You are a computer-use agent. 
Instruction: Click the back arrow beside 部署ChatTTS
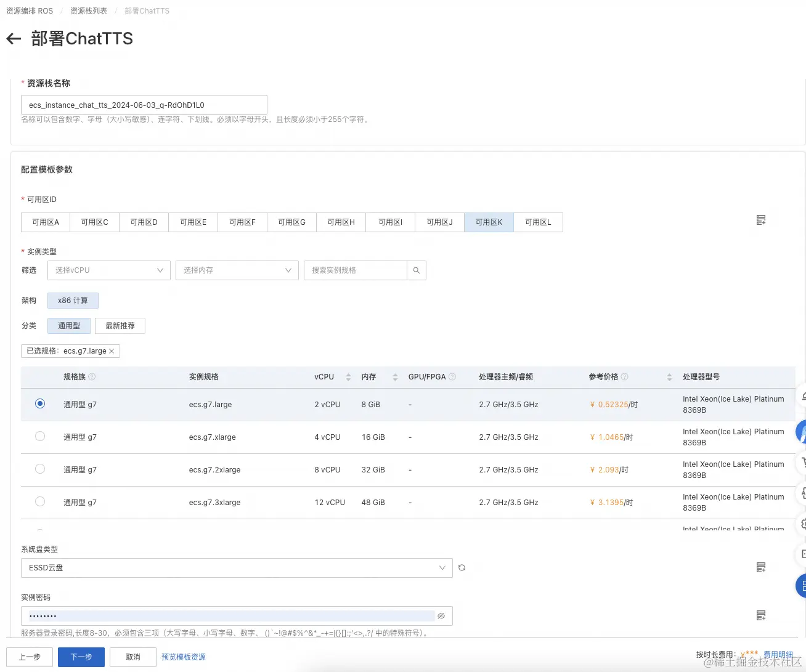pyautogui.click(x=14, y=39)
